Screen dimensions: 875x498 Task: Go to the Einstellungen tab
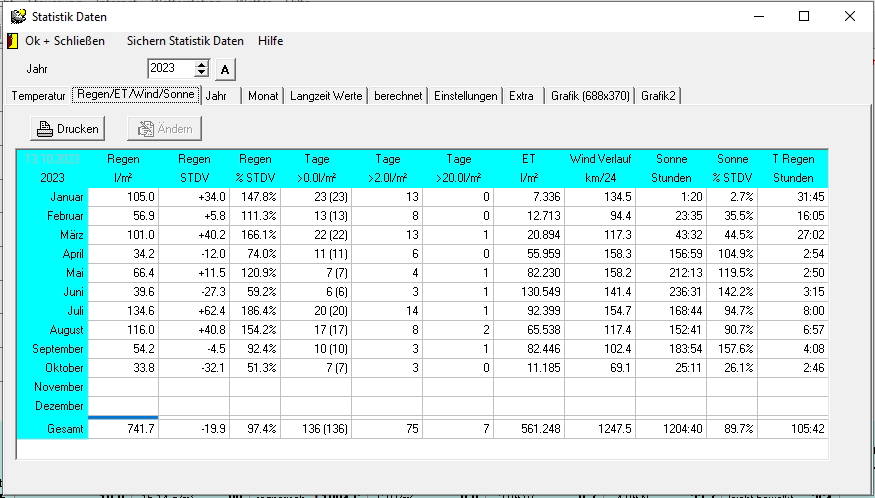pyautogui.click(x=465, y=96)
